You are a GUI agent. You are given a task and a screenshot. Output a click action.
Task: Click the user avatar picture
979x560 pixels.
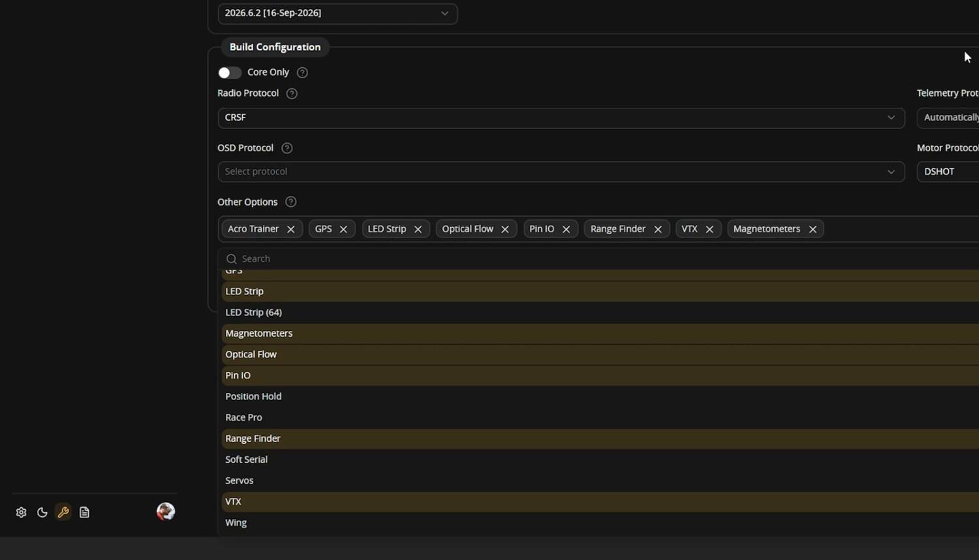click(x=166, y=511)
